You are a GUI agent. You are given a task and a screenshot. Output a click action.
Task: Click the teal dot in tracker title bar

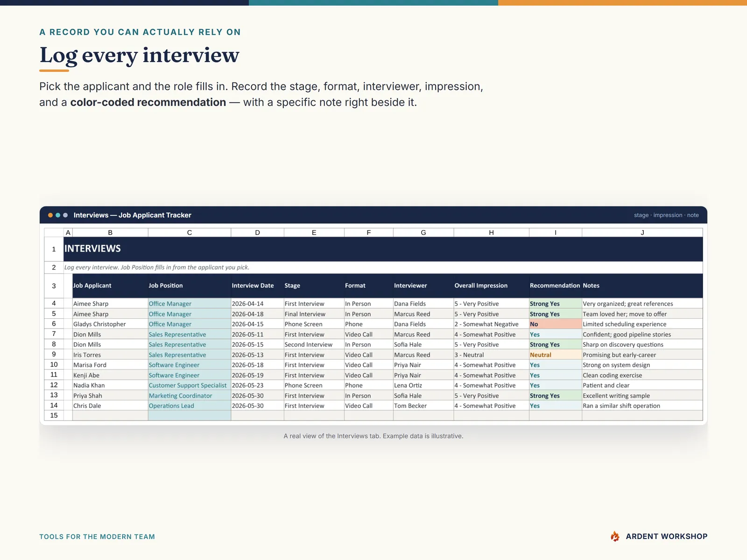(x=58, y=215)
